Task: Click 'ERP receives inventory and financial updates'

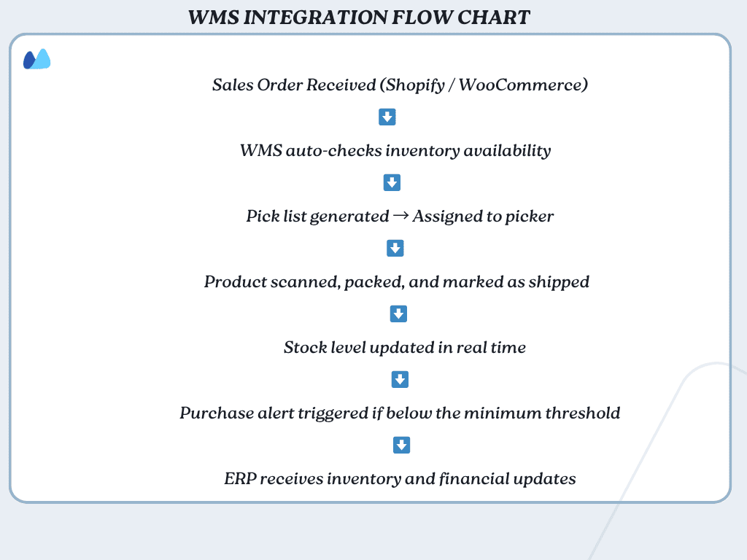Action: [400, 479]
